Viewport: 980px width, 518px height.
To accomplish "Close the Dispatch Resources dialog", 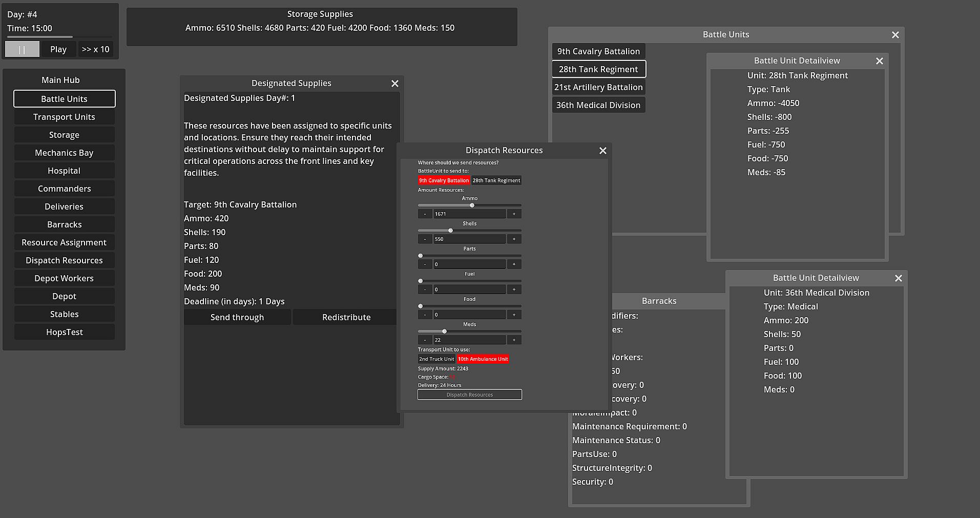I will pos(602,151).
